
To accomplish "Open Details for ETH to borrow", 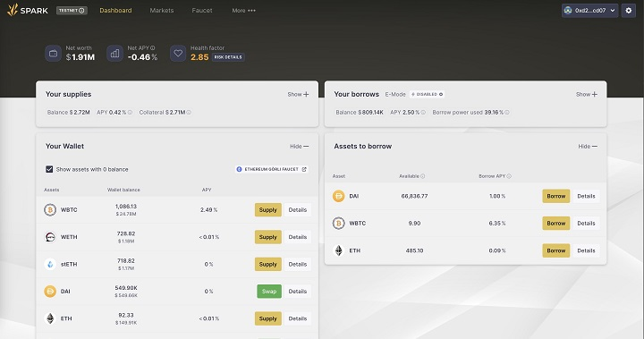I will pyautogui.click(x=586, y=250).
